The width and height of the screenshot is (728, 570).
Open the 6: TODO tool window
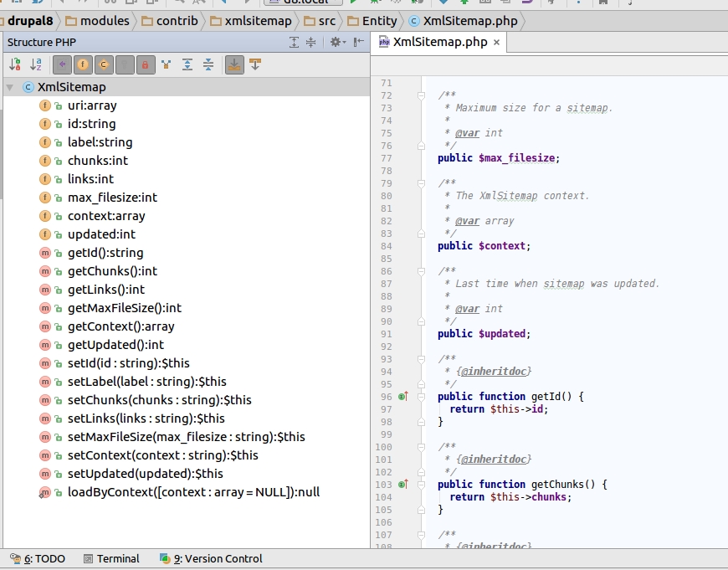point(38,559)
